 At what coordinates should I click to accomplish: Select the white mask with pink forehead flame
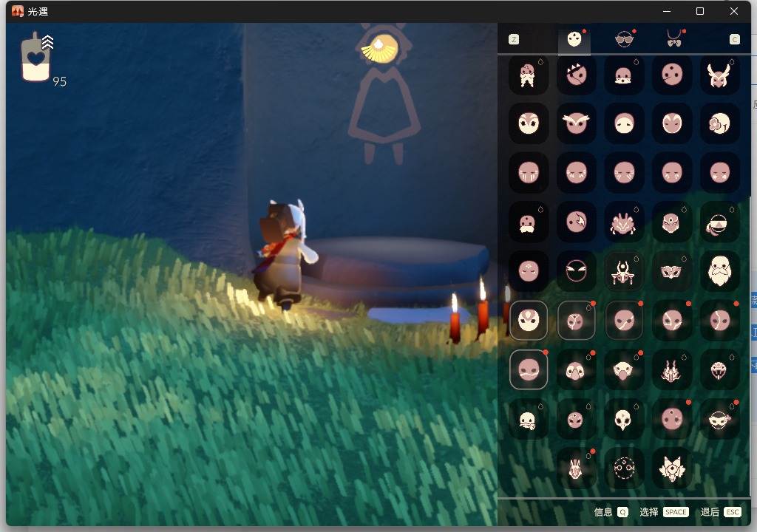pos(529,320)
